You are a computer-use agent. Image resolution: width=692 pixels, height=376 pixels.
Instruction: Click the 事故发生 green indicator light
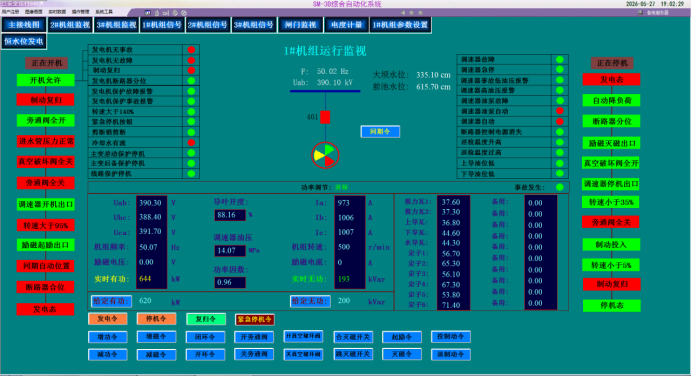point(560,187)
